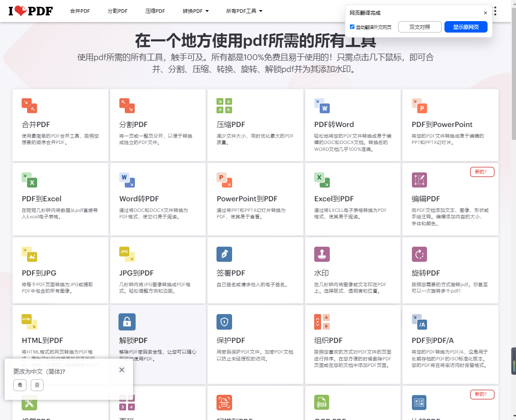Click the Word转PDF tool icon

click(x=127, y=180)
